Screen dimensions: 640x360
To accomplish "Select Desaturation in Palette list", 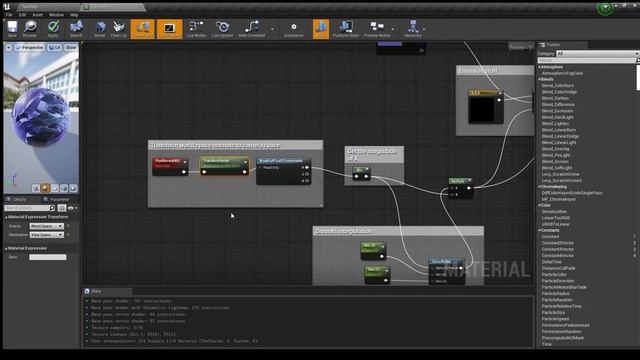I will click(554, 212).
